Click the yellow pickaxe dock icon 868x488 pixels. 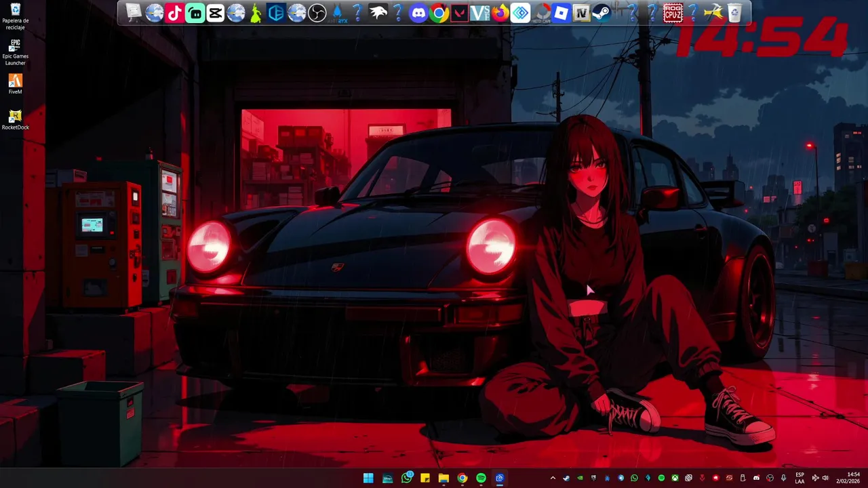pyautogui.click(x=713, y=13)
